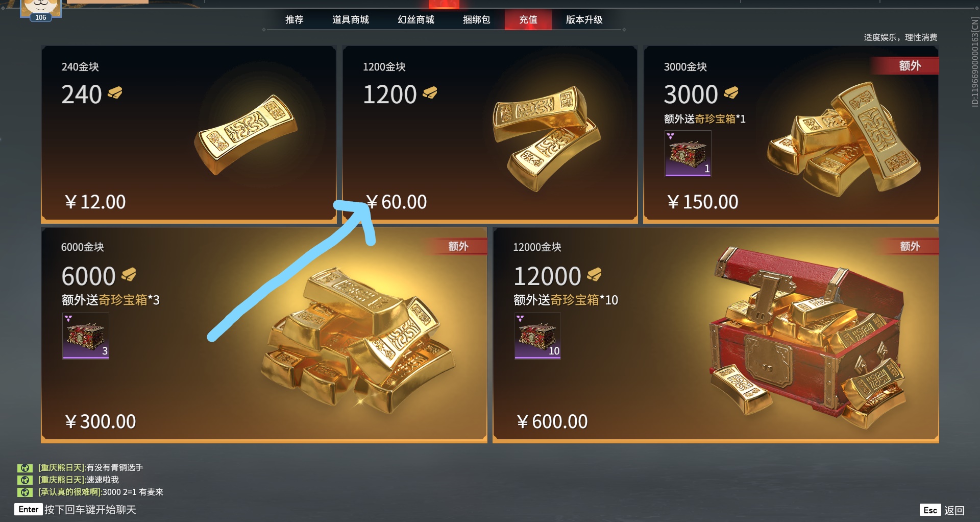Choose the 12000金块 pack priced ¥600.00
The width and height of the screenshot is (980, 522).
click(716, 335)
